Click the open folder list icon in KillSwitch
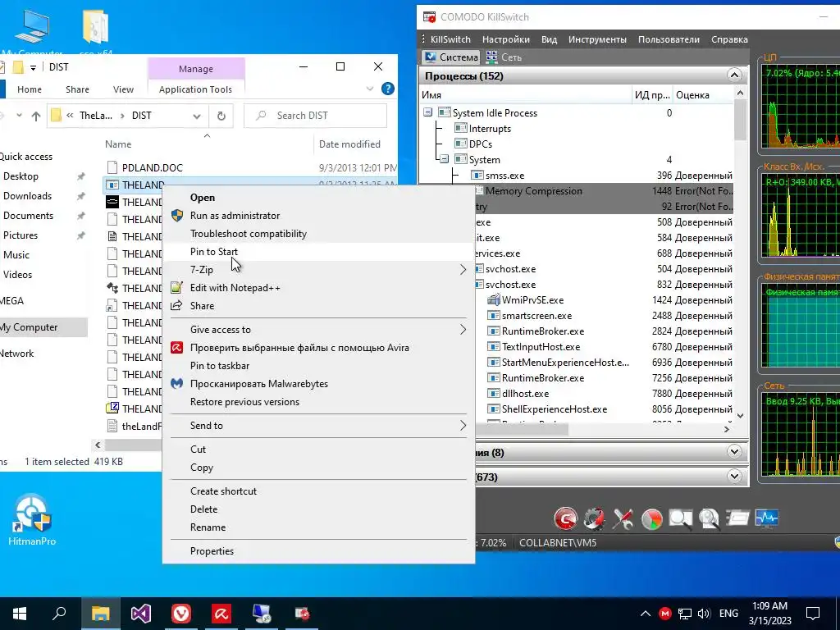 737,518
